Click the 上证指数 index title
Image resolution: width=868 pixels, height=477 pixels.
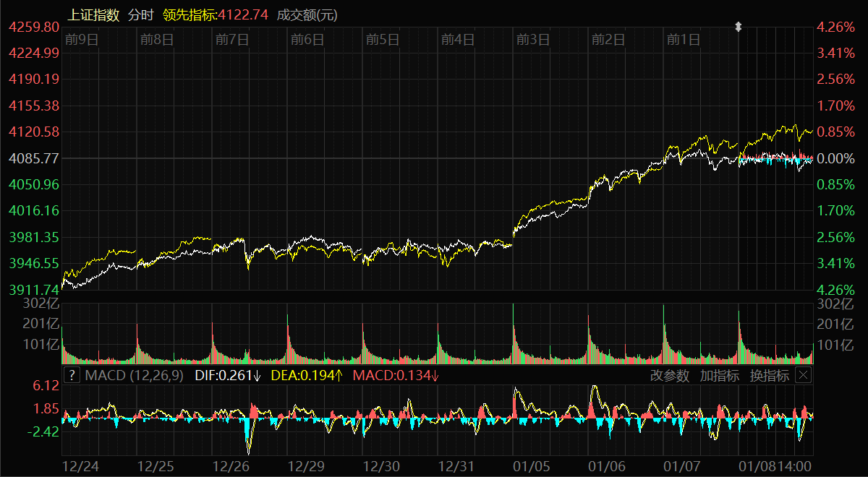93,15
